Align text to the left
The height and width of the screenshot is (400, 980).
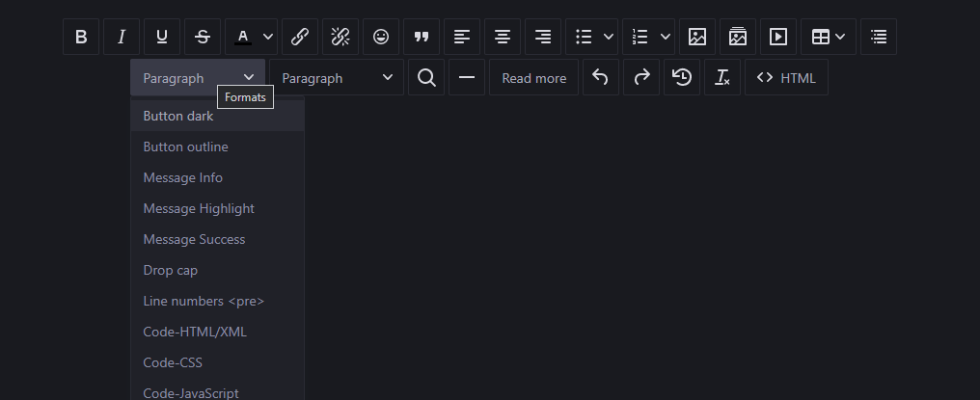(x=462, y=37)
